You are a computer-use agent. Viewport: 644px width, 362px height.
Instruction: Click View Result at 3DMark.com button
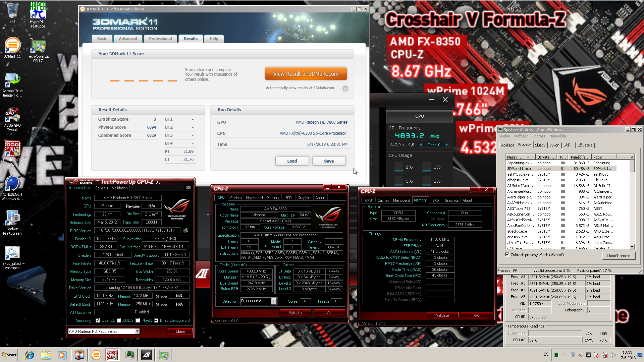pyautogui.click(x=306, y=74)
